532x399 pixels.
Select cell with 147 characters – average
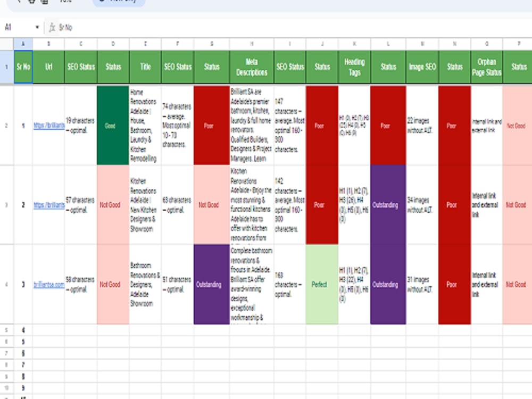coord(290,126)
